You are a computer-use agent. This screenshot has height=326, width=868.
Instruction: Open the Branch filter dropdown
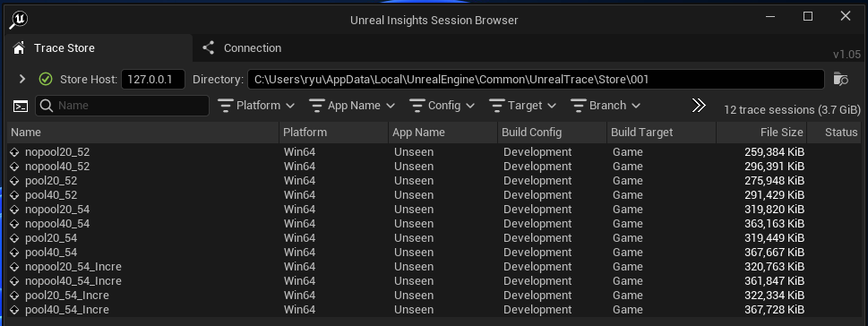click(x=606, y=106)
